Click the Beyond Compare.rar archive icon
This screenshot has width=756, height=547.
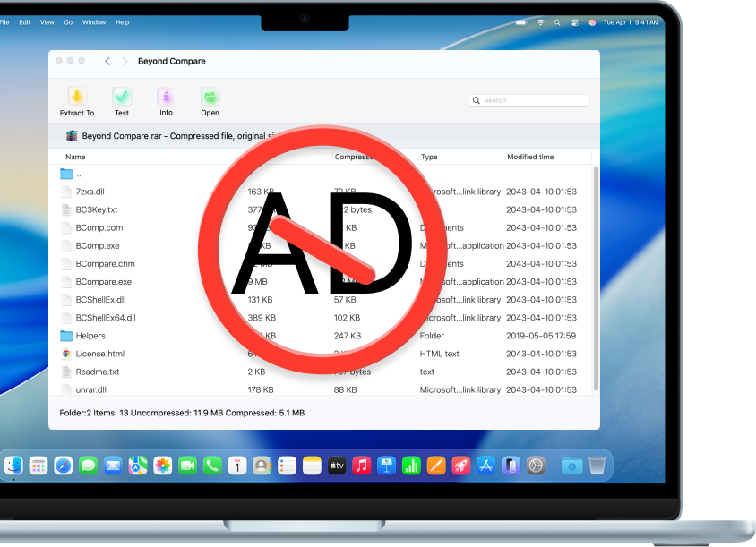(72, 136)
